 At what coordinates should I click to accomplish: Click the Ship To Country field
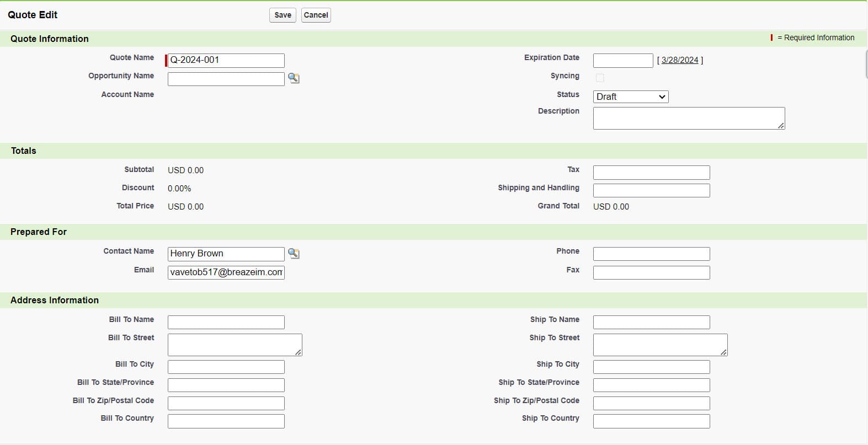(x=652, y=421)
